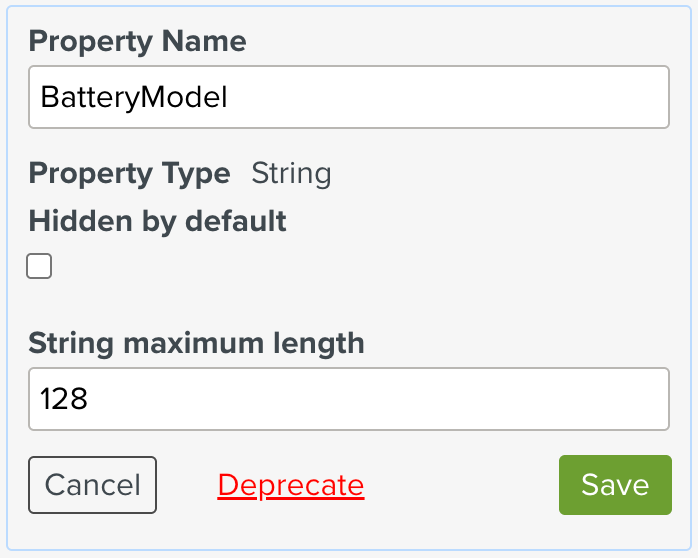Discard edits with Cancel

pos(92,485)
